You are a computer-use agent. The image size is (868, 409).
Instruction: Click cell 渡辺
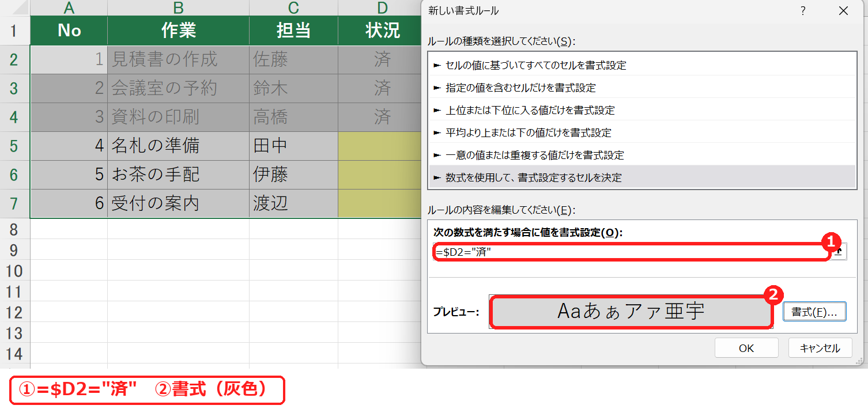tap(293, 203)
